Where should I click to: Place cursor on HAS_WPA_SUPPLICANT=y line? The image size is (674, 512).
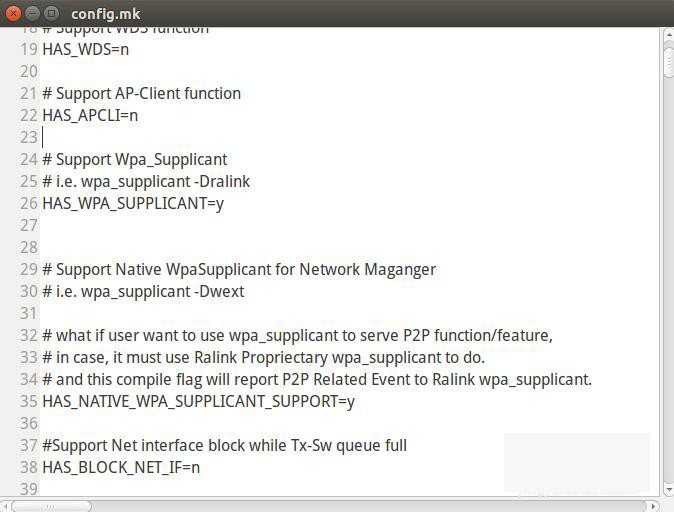pyautogui.click(x=133, y=203)
